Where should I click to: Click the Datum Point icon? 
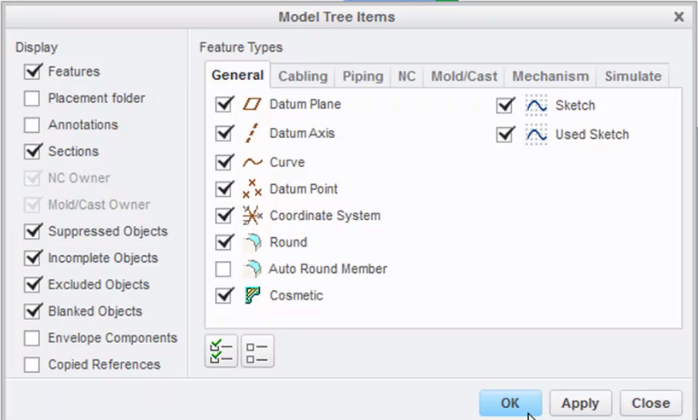coord(252,189)
